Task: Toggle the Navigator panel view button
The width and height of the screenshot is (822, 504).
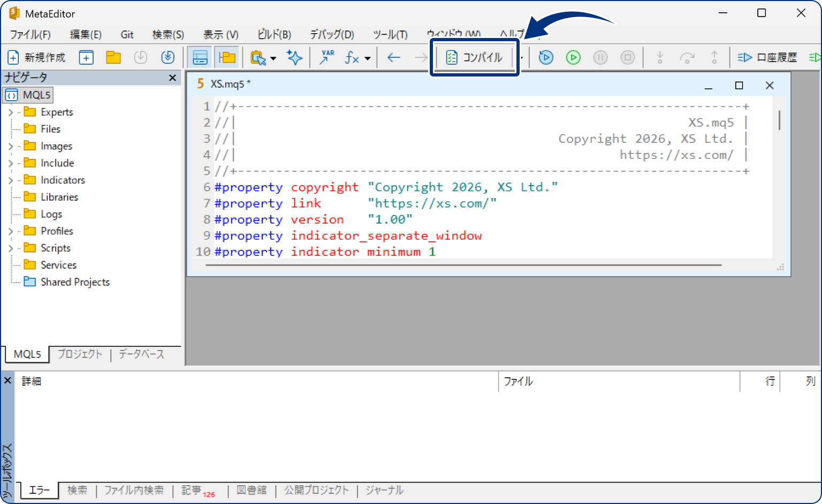Action: 227,57
